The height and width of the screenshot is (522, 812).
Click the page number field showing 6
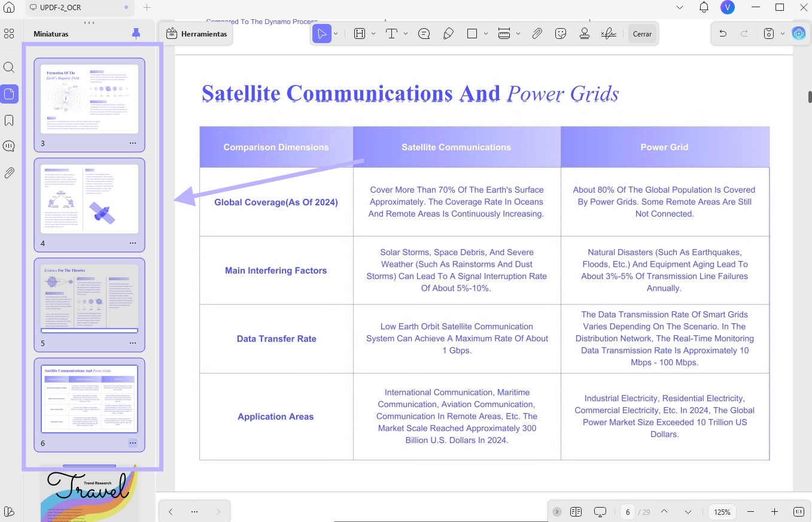coord(628,512)
